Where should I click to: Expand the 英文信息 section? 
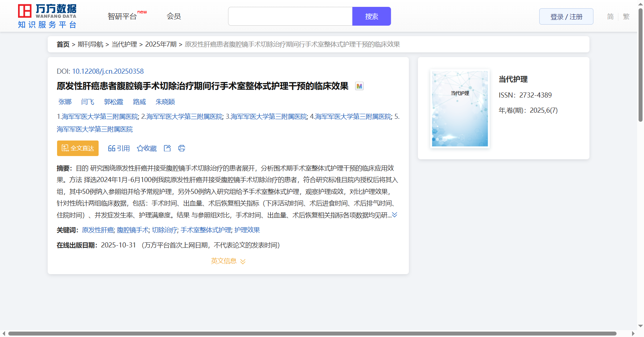click(228, 261)
